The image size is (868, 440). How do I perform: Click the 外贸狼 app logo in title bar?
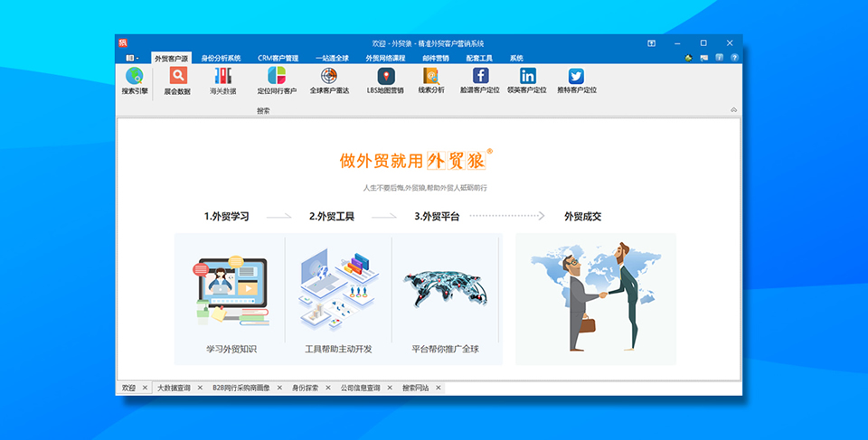coord(123,43)
